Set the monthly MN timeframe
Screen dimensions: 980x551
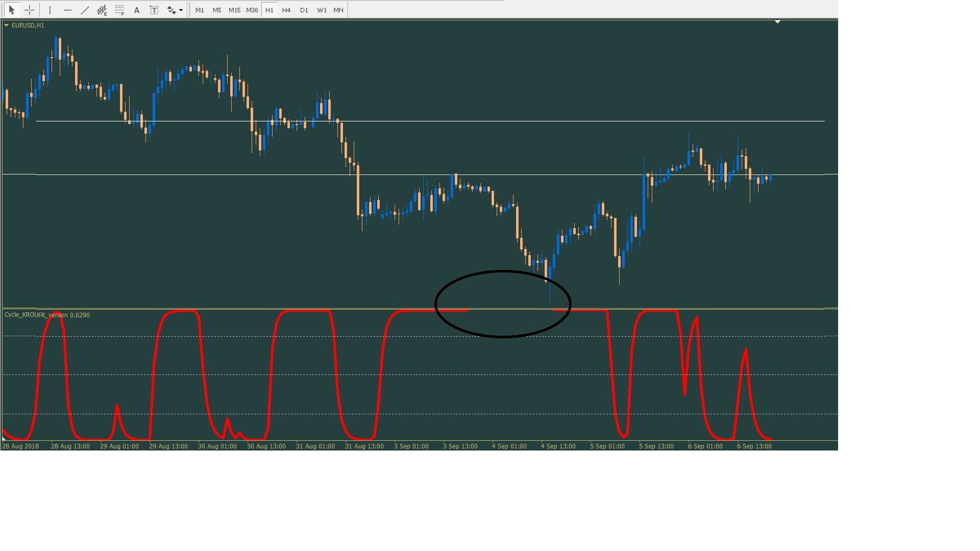[338, 10]
